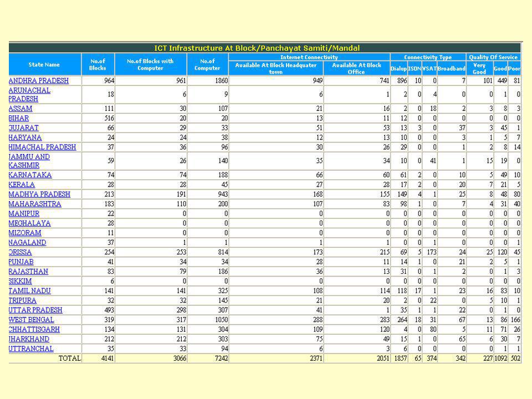The image size is (532, 399).
Task: Click the ASSAM link
Action: tap(21, 109)
